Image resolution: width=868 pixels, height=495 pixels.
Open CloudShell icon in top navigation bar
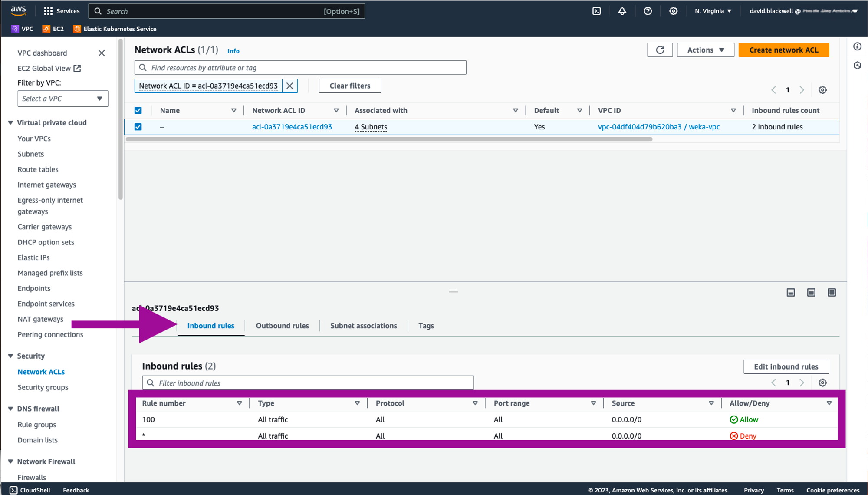[597, 11]
